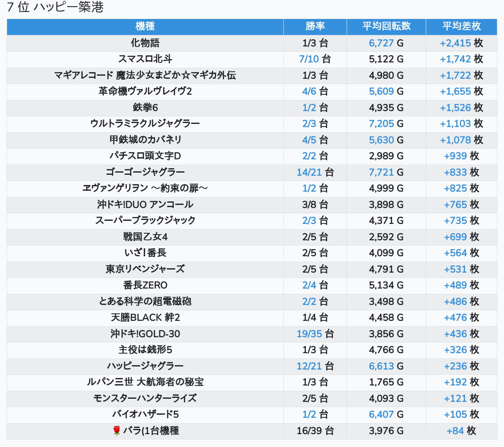504x447 pixels.
Task: Click 7,721 spins value for ゴーゴージャグラー
Action: click(x=381, y=172)
